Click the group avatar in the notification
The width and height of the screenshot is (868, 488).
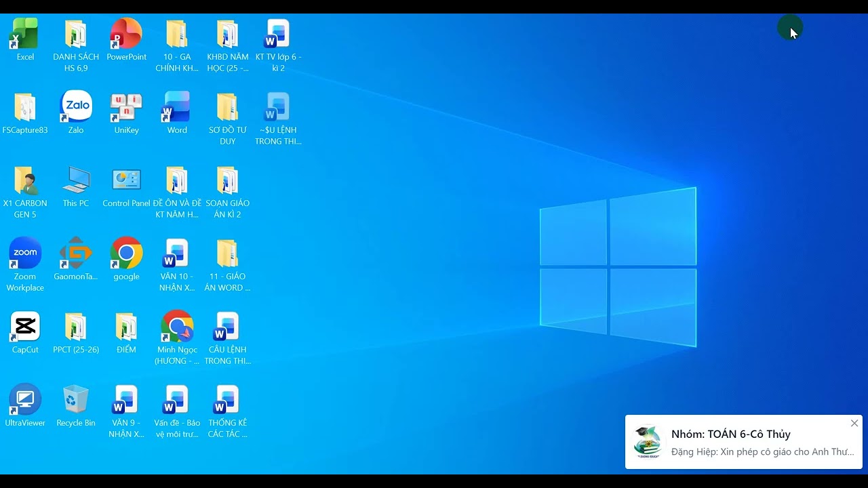(x=648, y=442)
